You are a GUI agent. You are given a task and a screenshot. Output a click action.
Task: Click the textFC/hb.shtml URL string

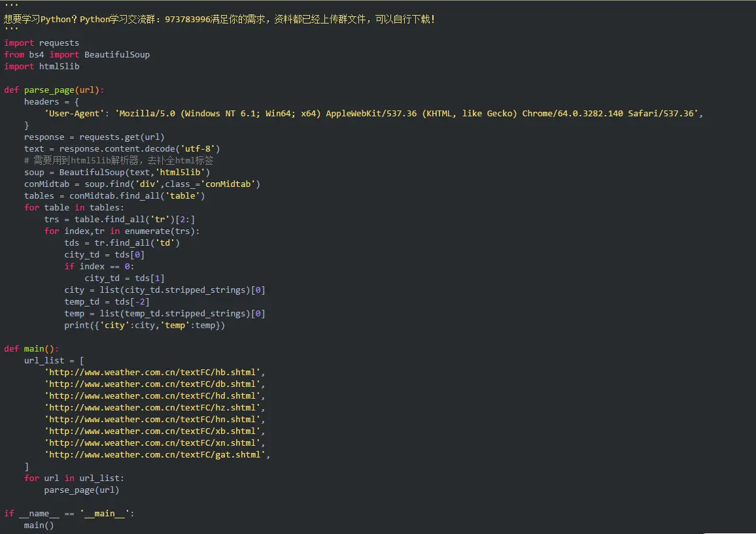click(x=155, y=372)
